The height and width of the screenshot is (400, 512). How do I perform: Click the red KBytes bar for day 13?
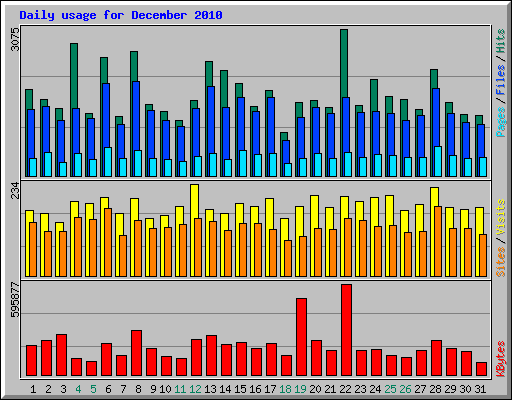[x=211, y=355]
